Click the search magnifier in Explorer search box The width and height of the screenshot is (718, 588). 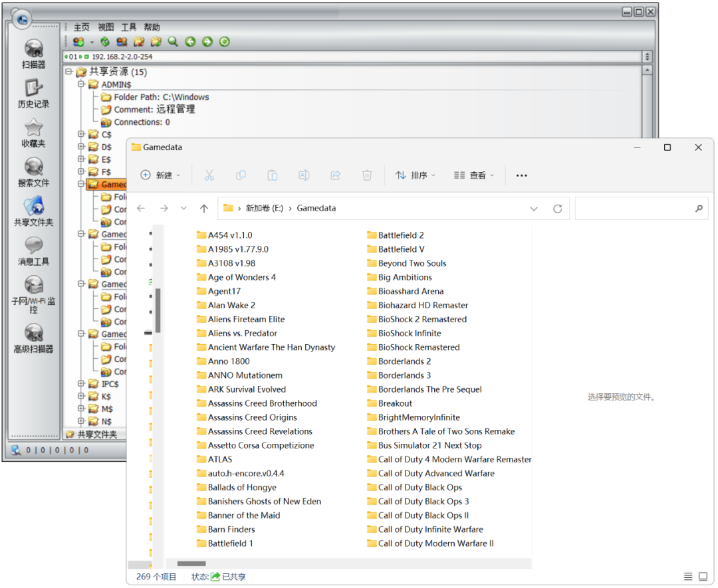(x=699, y=209)
